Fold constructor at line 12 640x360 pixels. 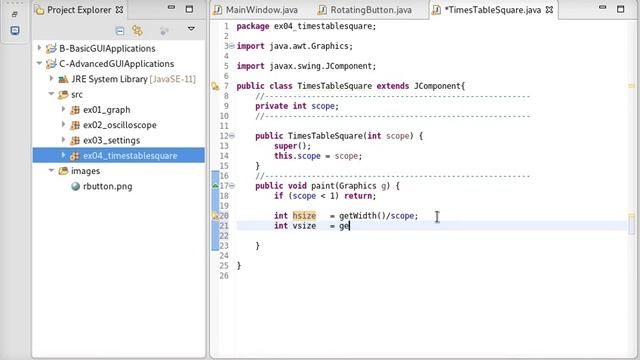coord(232,136)
